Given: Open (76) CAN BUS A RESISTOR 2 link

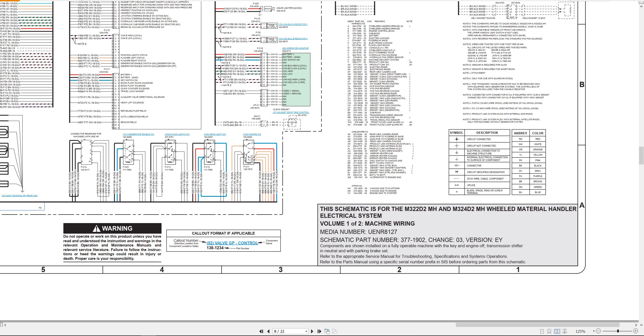Looking at the screenshot, I should click(293, 24).
